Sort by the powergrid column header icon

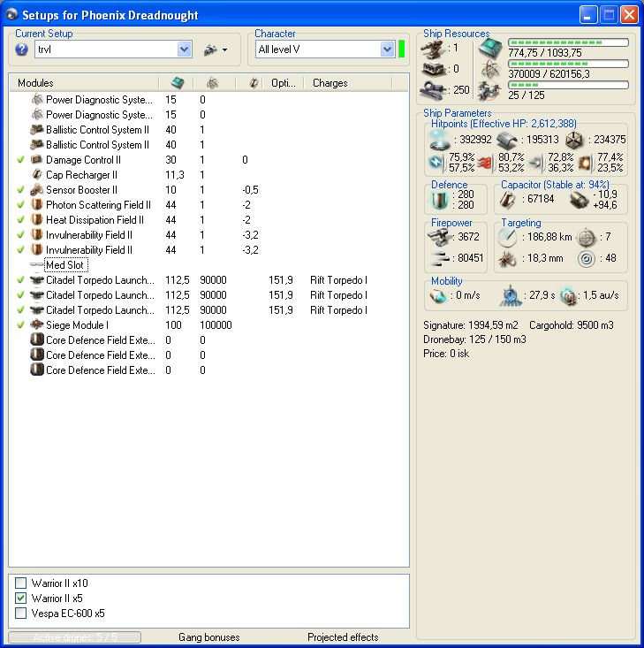(212, 83)
